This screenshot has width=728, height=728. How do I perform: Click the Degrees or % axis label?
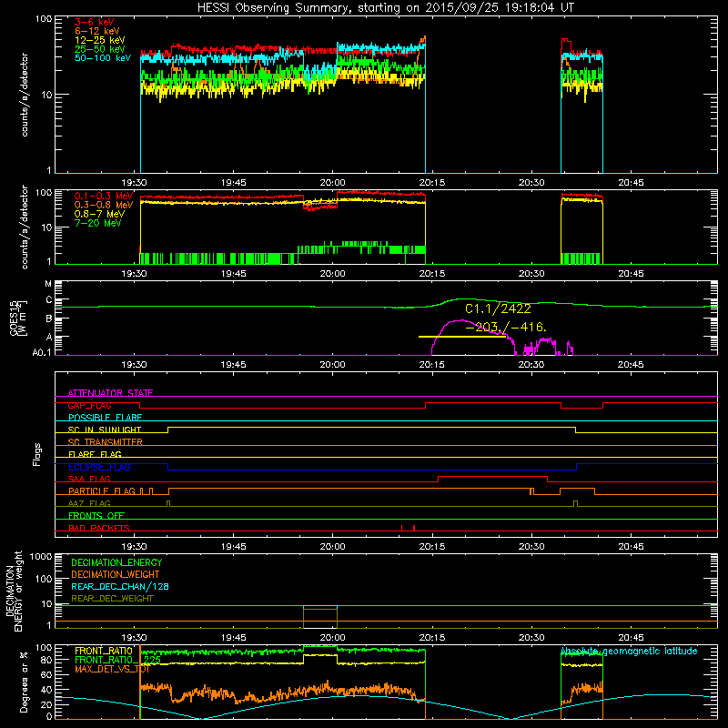24,682
